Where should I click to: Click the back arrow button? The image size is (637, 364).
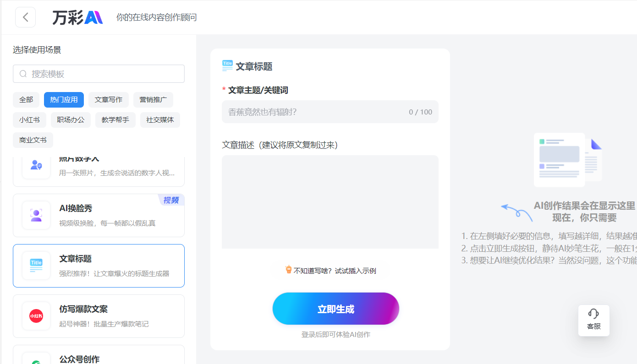25,17
